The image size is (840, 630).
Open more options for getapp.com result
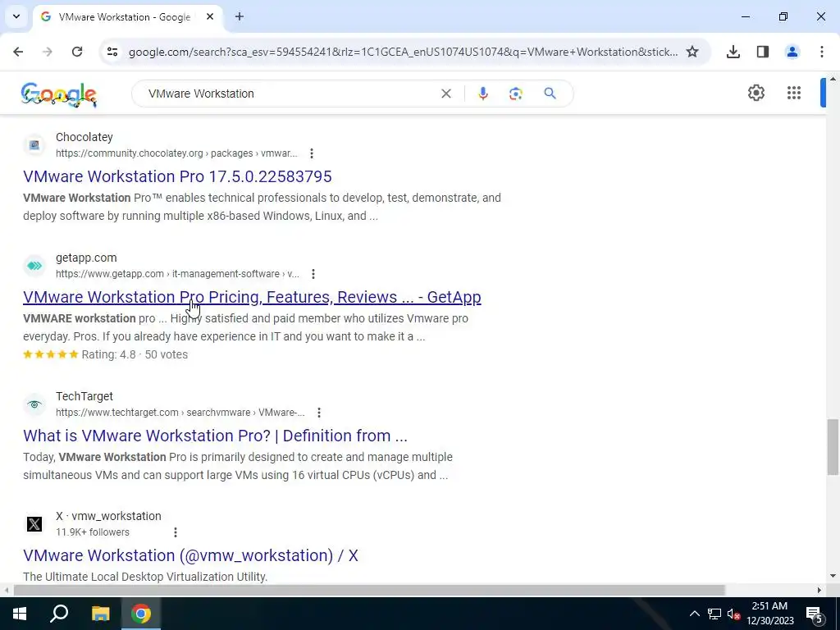click(x=313, y=274)
